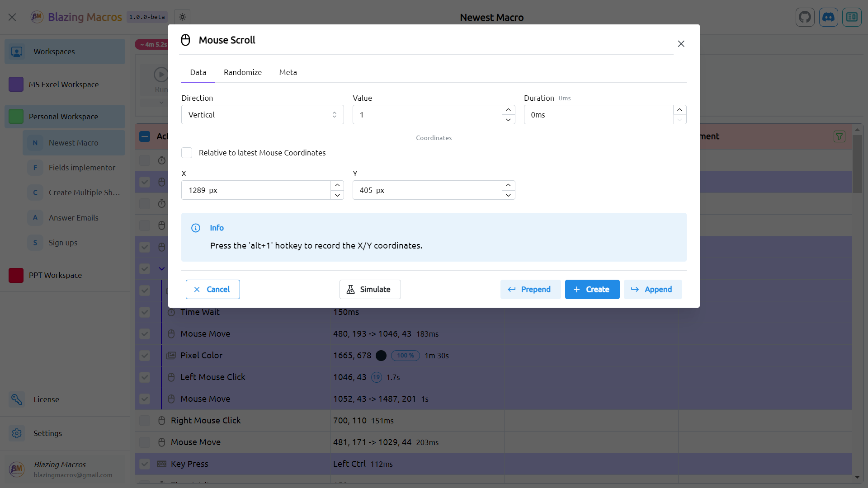Image resolution: width=868 pixels, height=488 pixels.
Task: Increment the Value field up arrow
Action: tap(508, 110)
